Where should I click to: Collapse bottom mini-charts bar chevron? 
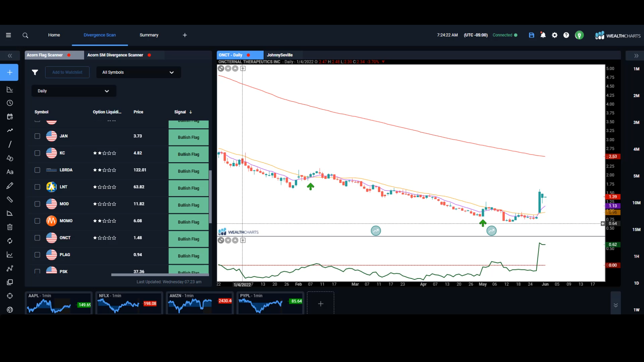tap(615, 305)
